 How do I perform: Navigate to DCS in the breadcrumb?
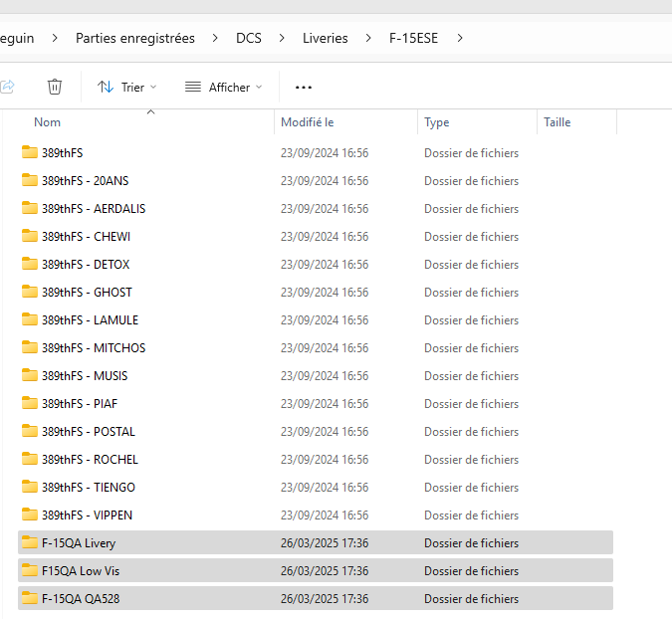coord(249,38)
